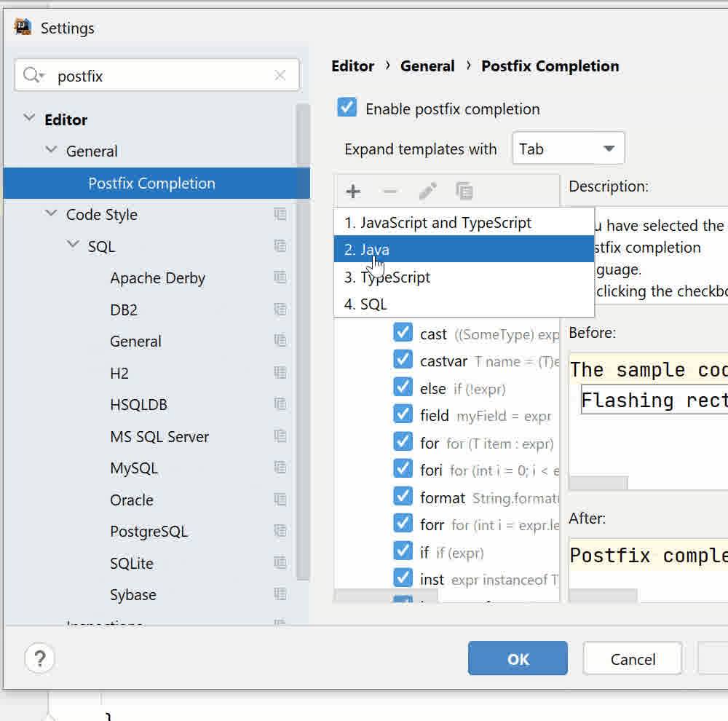
Task: Select SQLite code style entry
Action: click(131, 563)
